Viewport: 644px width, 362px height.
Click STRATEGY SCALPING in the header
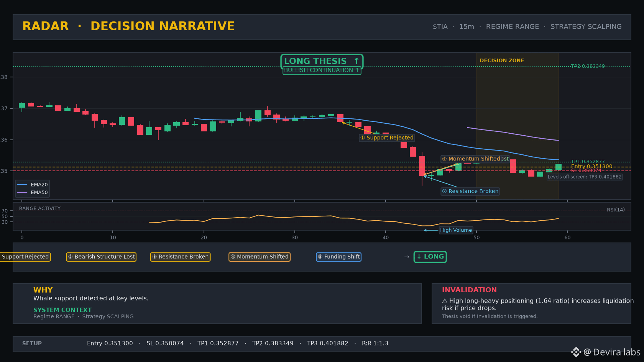pos(586,27)
